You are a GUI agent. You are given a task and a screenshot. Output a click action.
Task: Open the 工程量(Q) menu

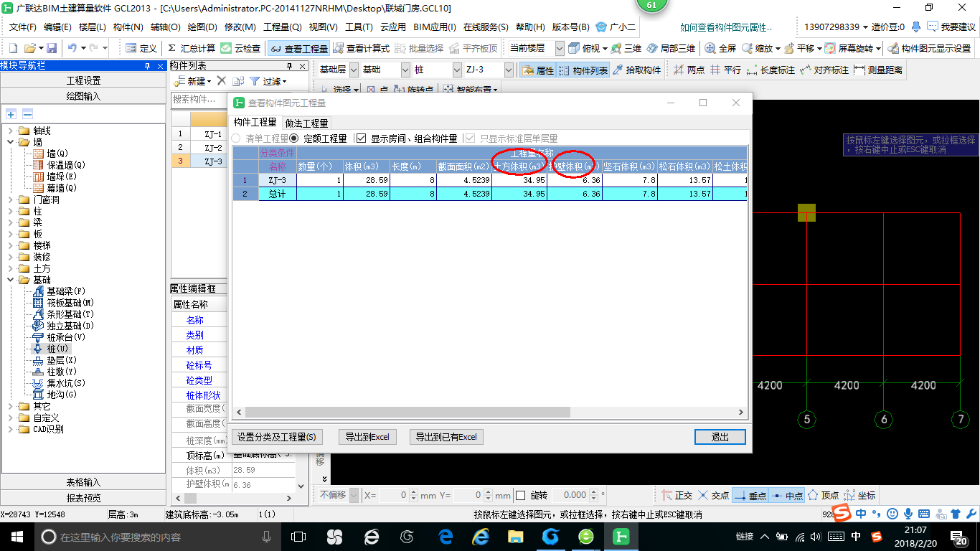pos(283,27)
